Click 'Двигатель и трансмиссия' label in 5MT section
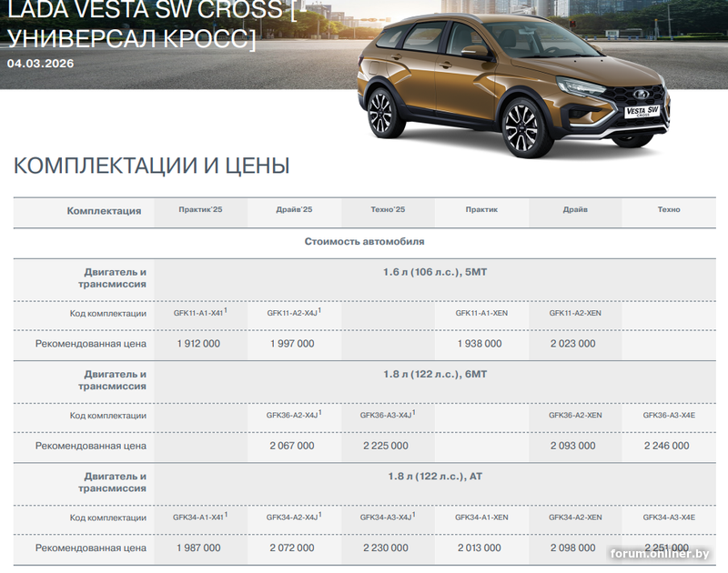The height and width of the screenshot is (573, 728). pos(112,278)
